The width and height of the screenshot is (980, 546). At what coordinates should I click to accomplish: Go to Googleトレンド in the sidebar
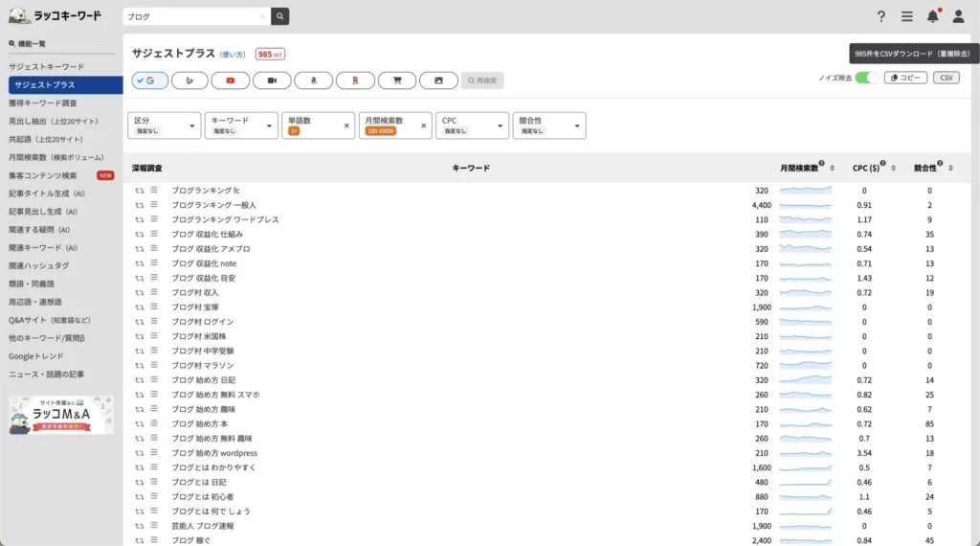tap(36, 356)
